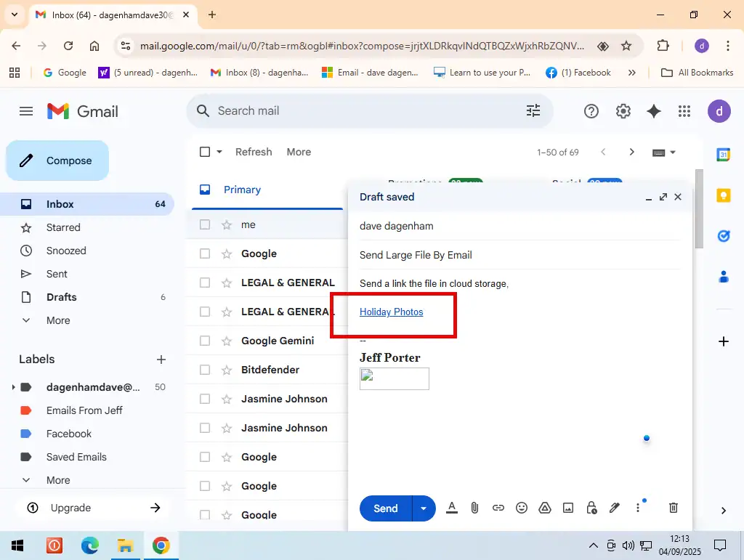744x560 pixels.
Task: Insert files using the Google Drive icon
Action: (x=545, y=508)
